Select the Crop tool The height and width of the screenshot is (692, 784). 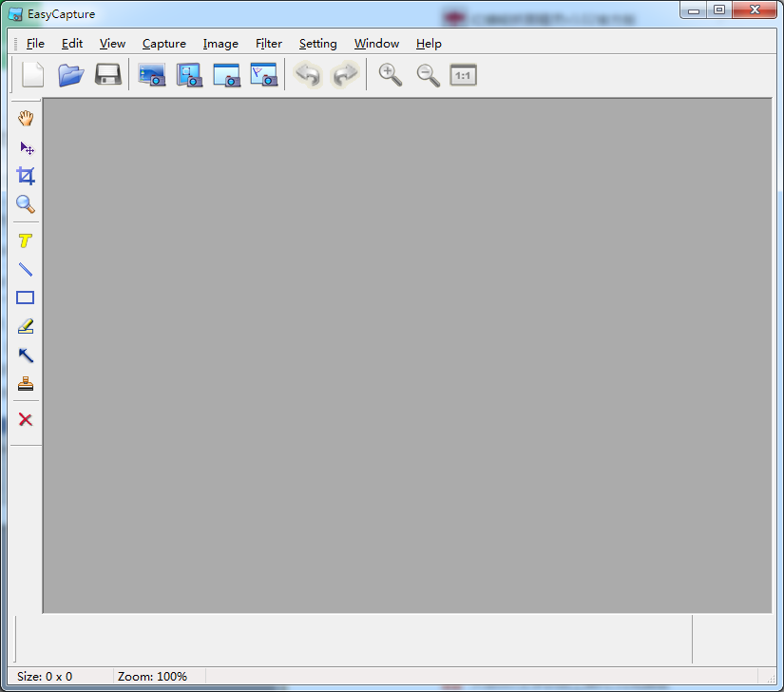(x=26, y=176)
